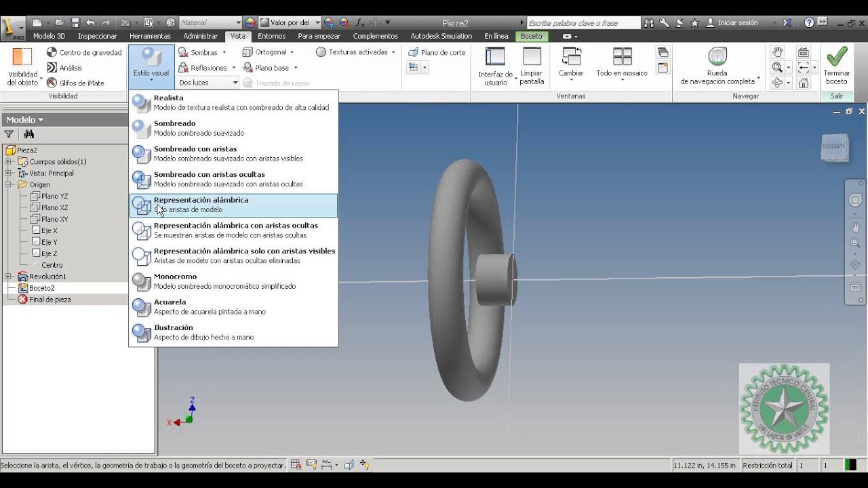The image size is (868, 488).
Task: Select Sombreado con aristas style
Action: [233, 154]
